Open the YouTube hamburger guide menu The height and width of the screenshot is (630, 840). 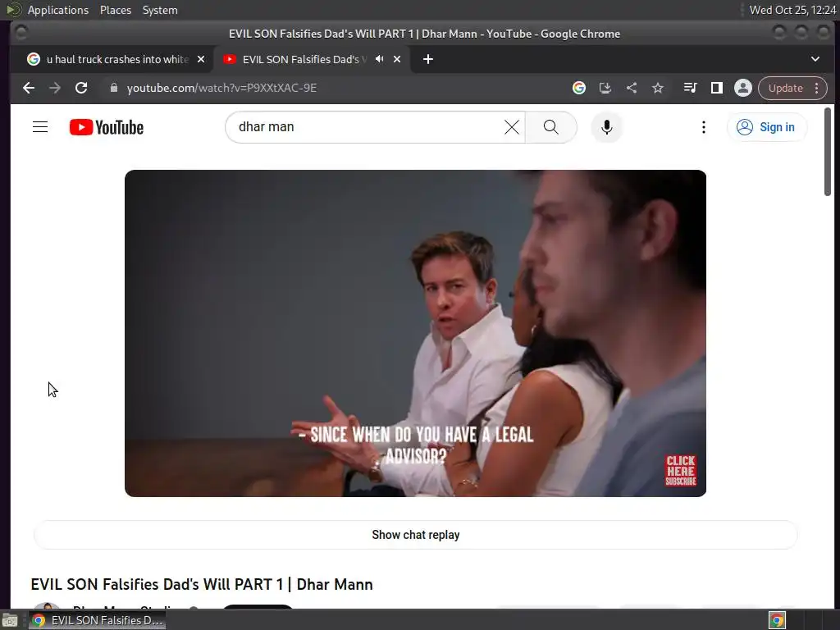coord(40,127)
